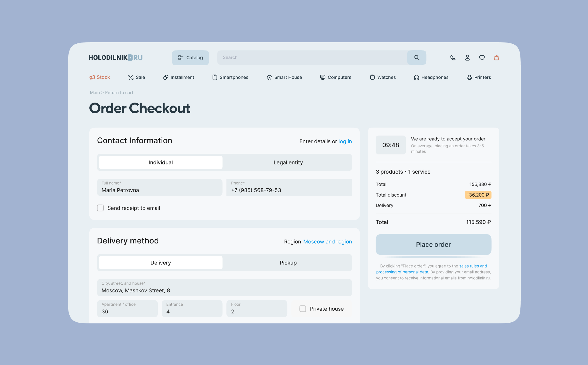Click the 3 products • 1 service text

(x=403, y=172)
